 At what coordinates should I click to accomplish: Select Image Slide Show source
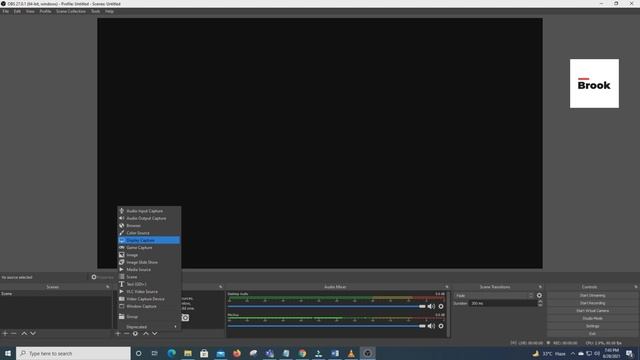(x=149, y=262)
